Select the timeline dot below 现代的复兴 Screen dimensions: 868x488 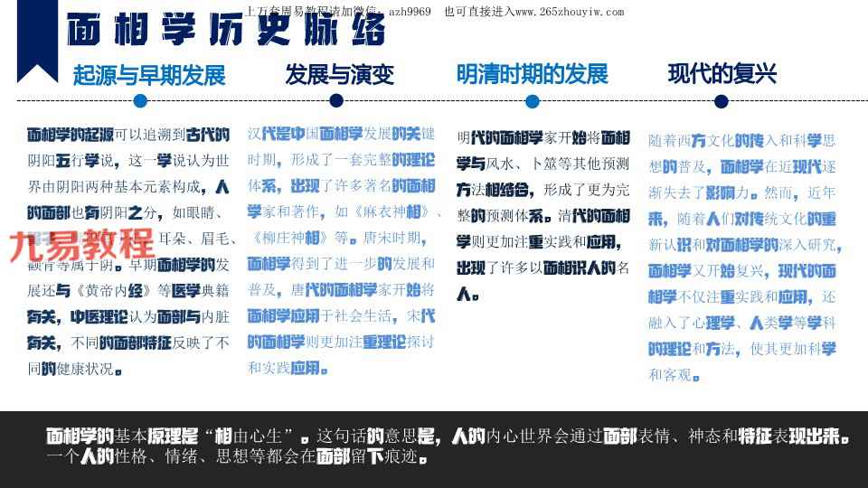(x=721, y=101)
